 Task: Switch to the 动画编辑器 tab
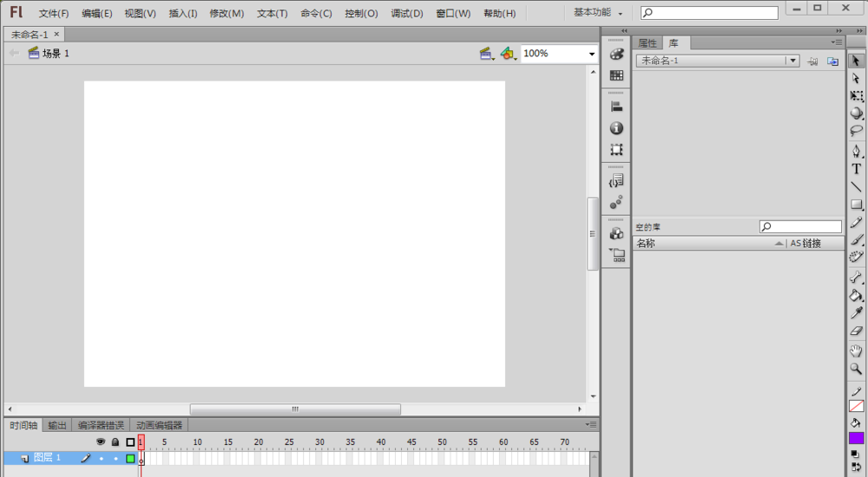coord(160,425)
